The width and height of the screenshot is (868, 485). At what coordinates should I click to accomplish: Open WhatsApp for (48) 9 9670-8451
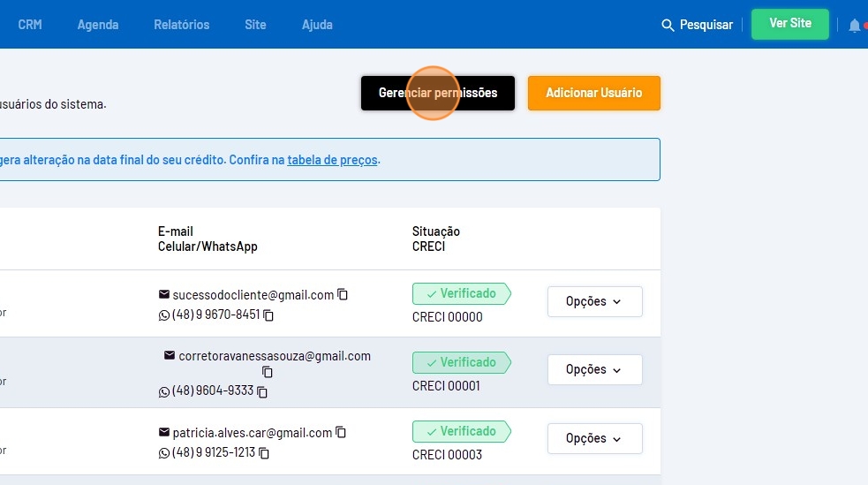coord(163,315)
